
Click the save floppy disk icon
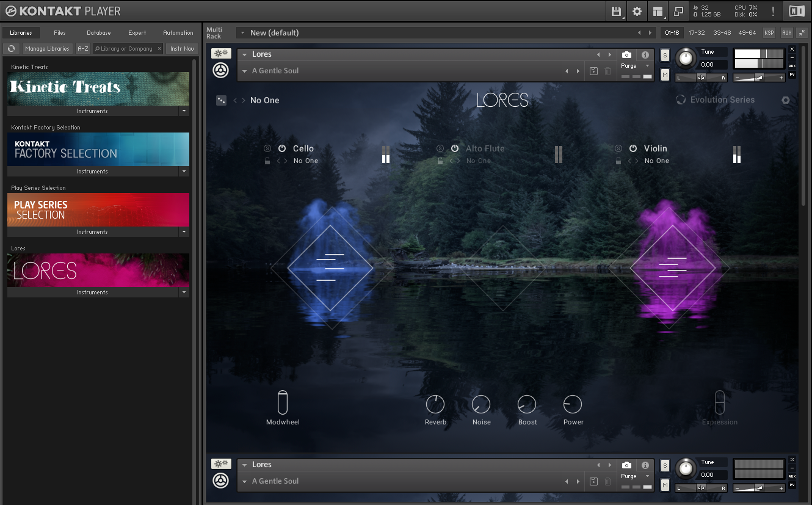point(616,11)
